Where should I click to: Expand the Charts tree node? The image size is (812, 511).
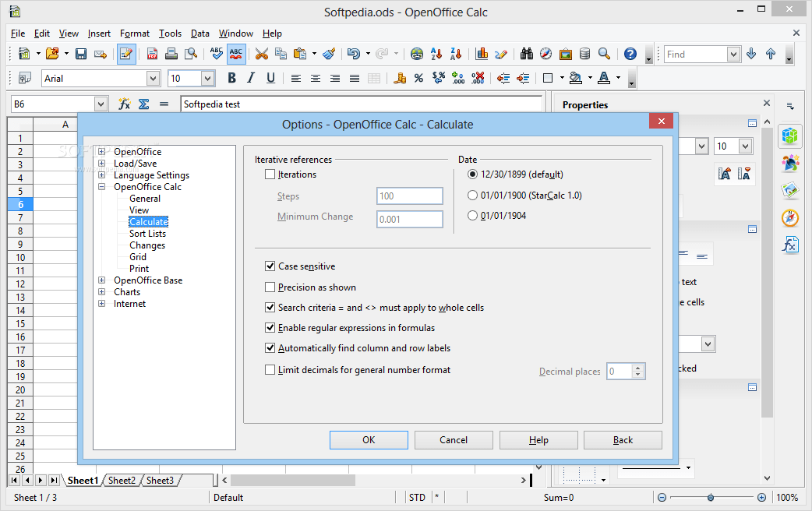pyautogui.click(x=102, y=292)
